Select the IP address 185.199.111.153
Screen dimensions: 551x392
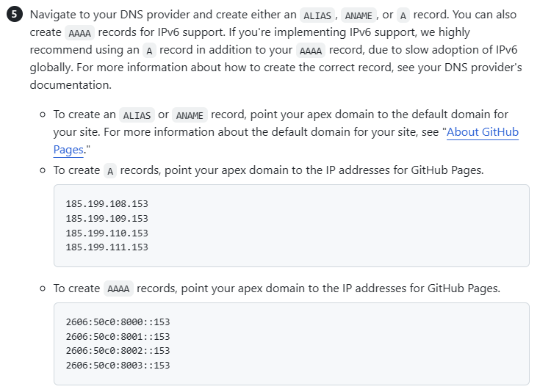point(107,247)
